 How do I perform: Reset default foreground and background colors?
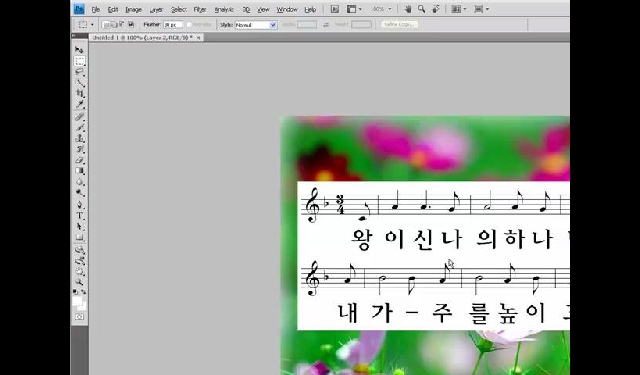click(76, 292)
